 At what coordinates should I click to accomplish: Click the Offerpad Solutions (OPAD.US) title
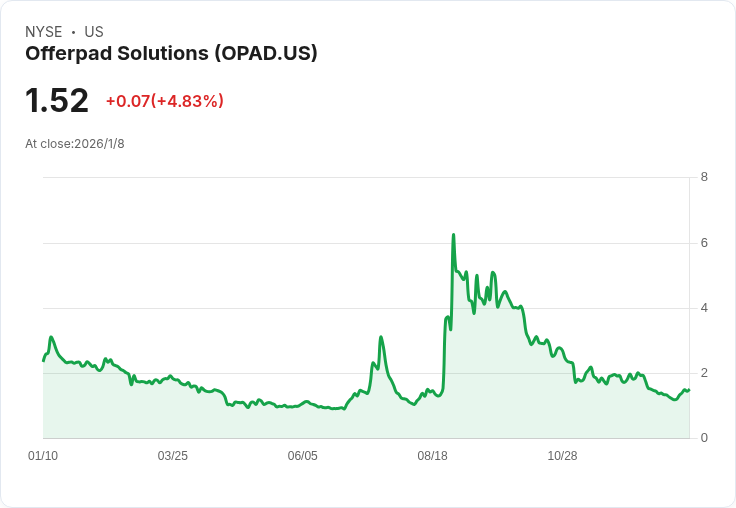[171, 54]
